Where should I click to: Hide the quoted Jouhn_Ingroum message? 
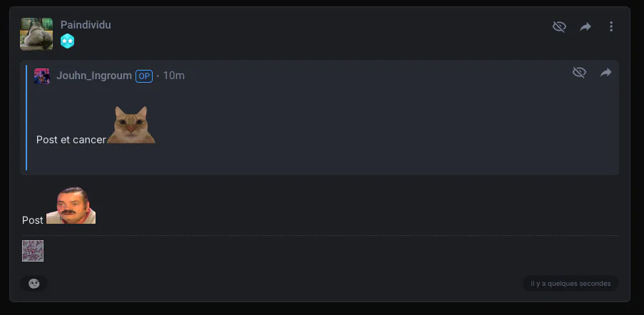(579, 73)
